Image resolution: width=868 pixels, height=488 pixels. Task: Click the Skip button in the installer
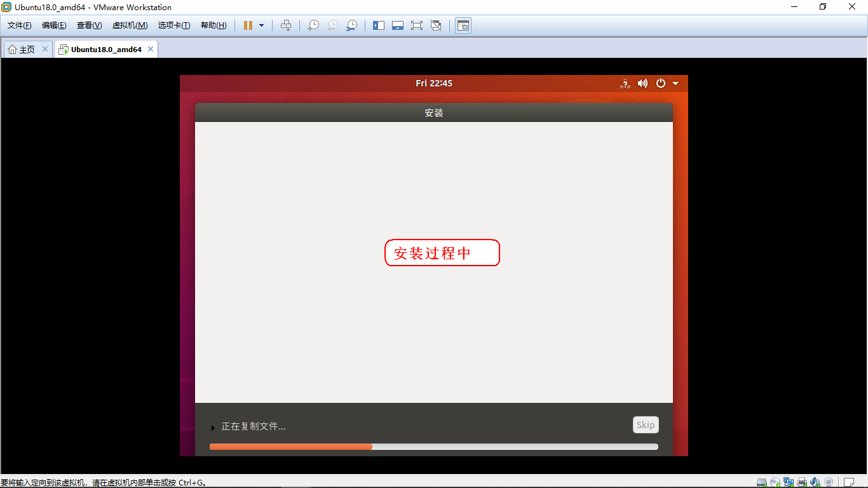coord(646,425)
